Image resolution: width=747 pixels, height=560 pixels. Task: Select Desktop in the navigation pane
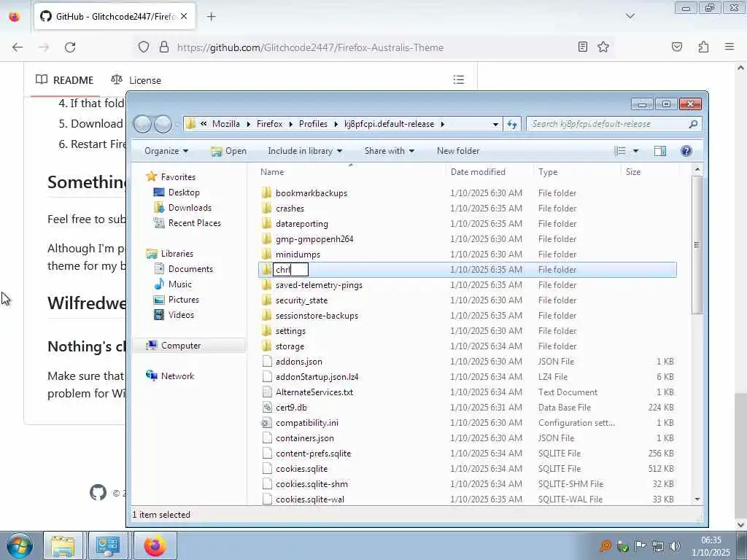point(177,192)
